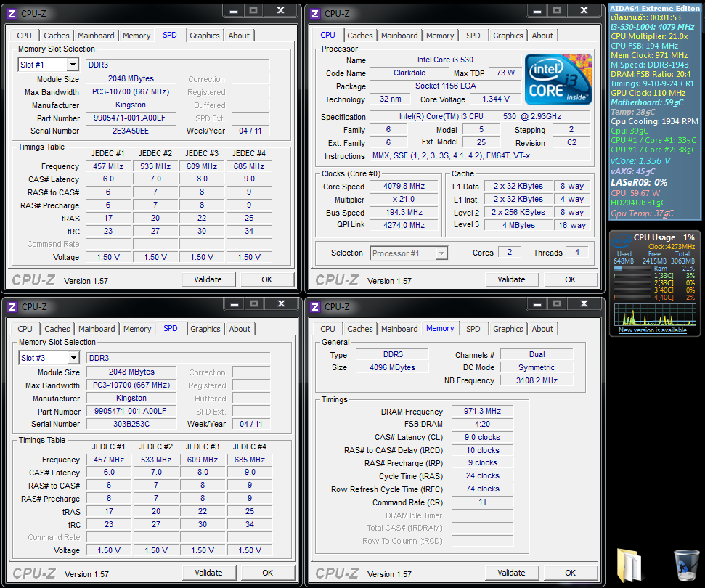Click the Core Speed field 4079.8 MHz

pos(404,186)
